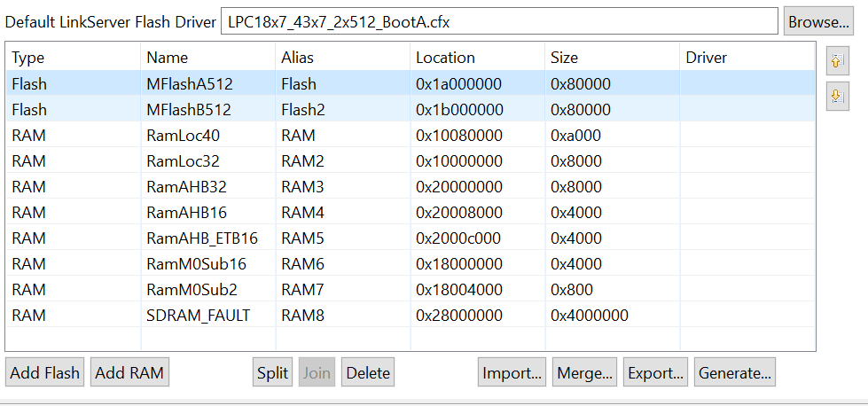Image resolution: width=868 pixels, height=406 pixels.
Task: Click the Merge... button
Action: [x=584, y=373]
